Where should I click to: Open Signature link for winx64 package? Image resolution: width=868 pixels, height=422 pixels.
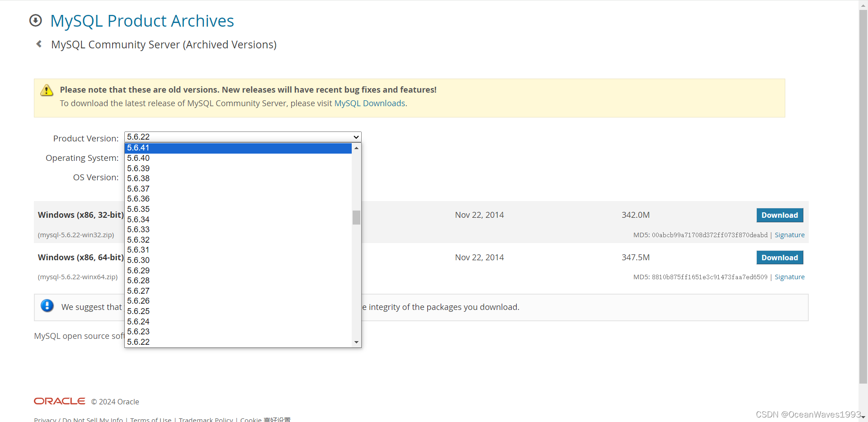789,277
